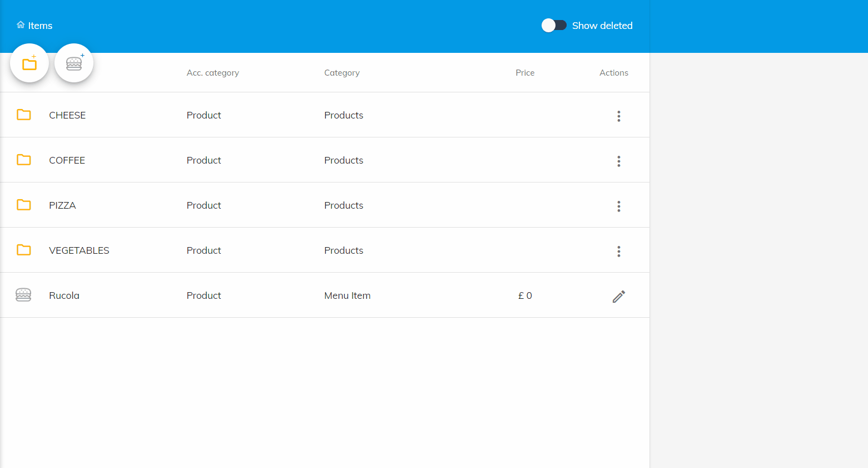Open the VEGETABLES row actions menu

coord(618,252)
